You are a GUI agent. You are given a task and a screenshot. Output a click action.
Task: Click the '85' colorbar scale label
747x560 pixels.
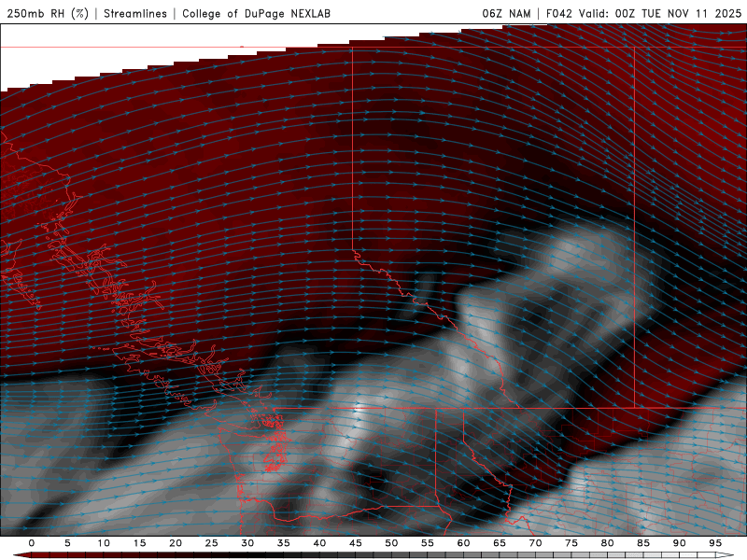[643, 543]
